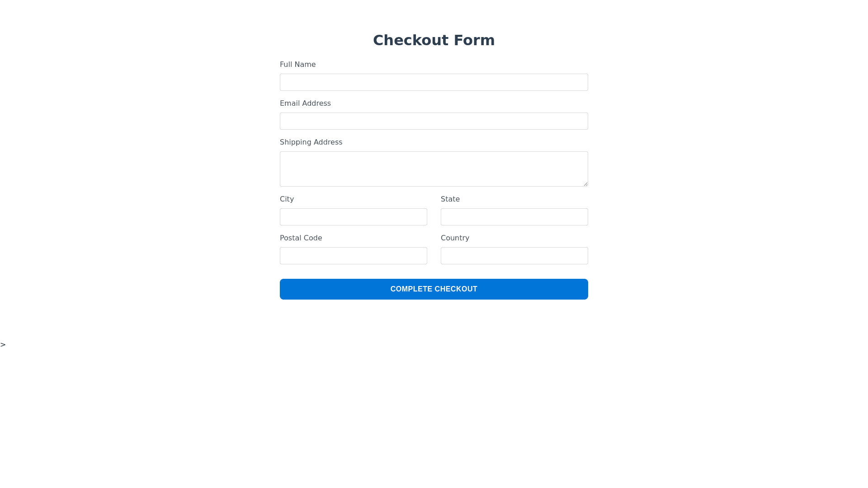Click the Shipping Address resize handle
Viewport: 868px width, 488px height.
point(585,184)
